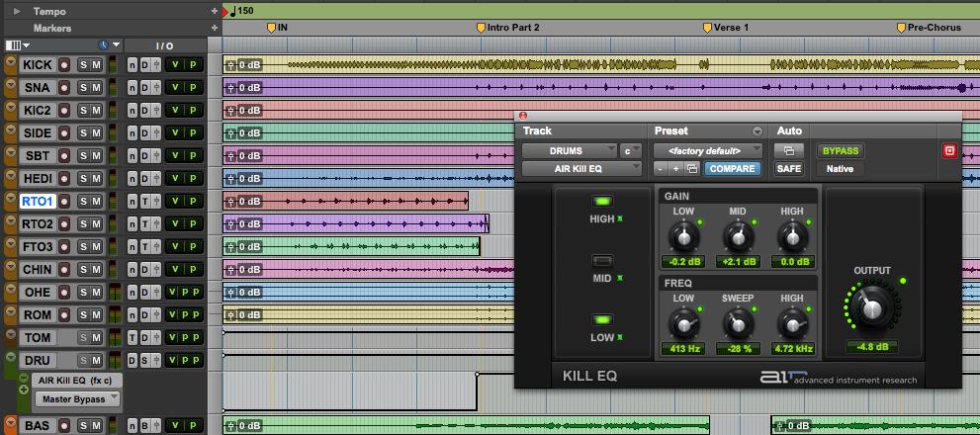The image size is (980, 435).
Task: Click the FREQ LOW knob
Action: click(x=683, y=324)
